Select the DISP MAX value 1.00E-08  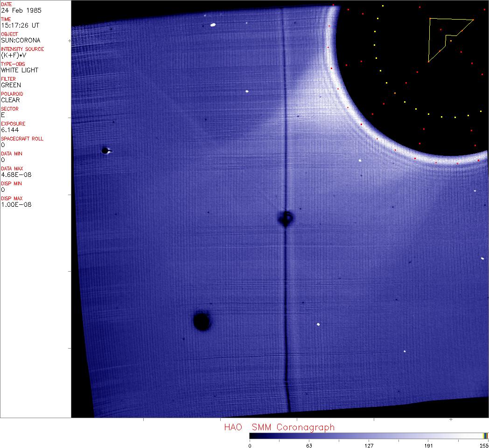(16, 204)
